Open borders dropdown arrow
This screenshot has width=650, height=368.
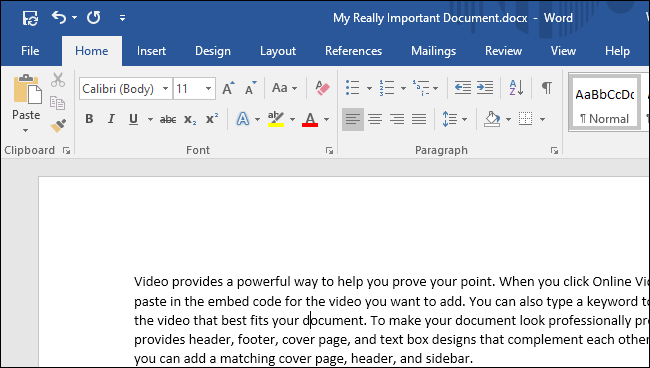coord(542,120)
